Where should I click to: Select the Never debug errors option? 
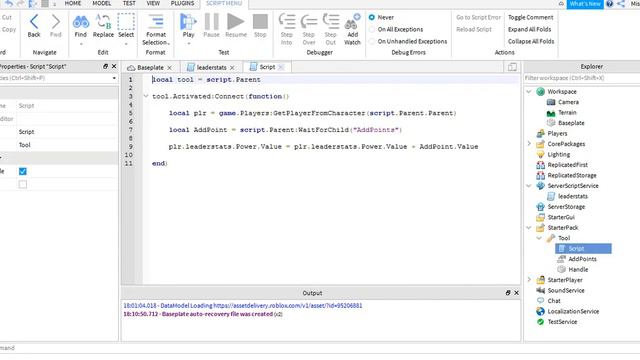(x=372, y=17)
